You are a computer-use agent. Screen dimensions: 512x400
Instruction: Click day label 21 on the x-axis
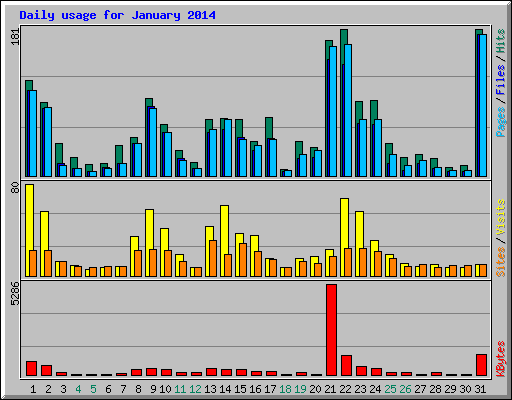[x=330, y=389]
